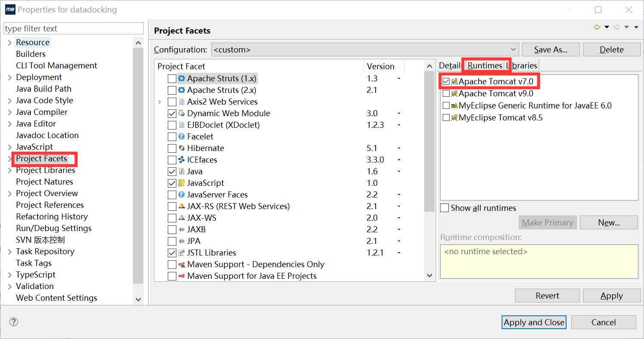
Task: Click the JPA facet icon
Action: pos(182,241)
